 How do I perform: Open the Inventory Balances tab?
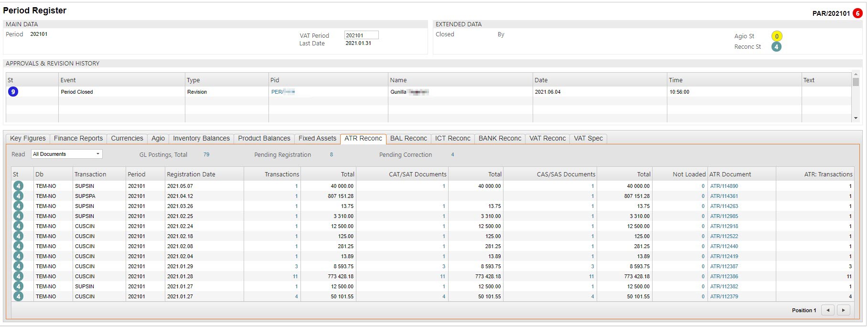[x=201, y=139]
